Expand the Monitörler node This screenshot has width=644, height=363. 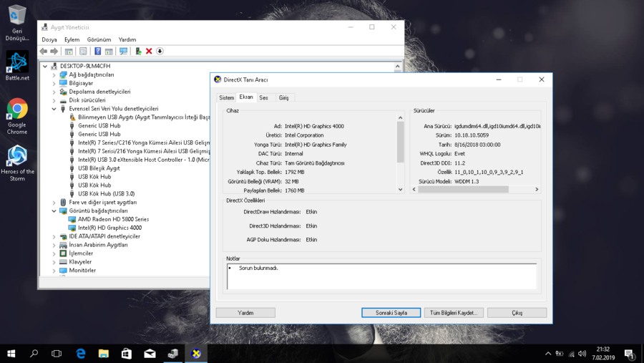pos(54,271)
